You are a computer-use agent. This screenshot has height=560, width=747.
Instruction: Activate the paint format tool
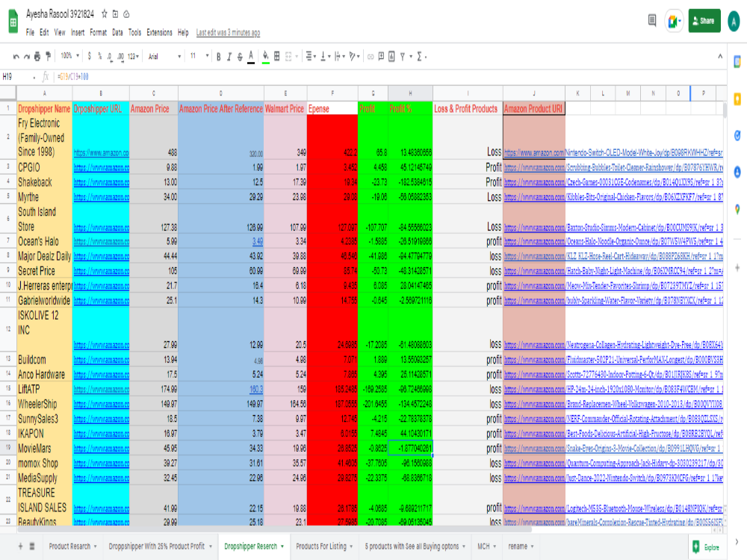(x=48, y=57)
